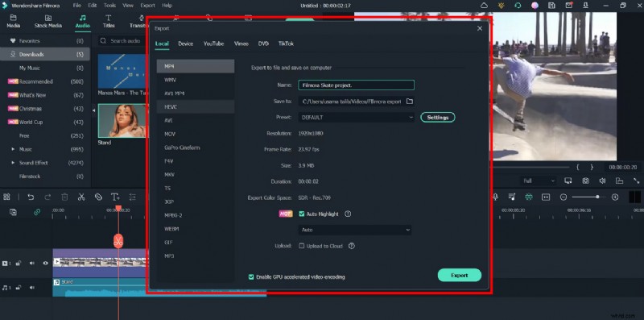
Task: Select the GIF format
Action: pyautogui.click(x=196, y=243)
